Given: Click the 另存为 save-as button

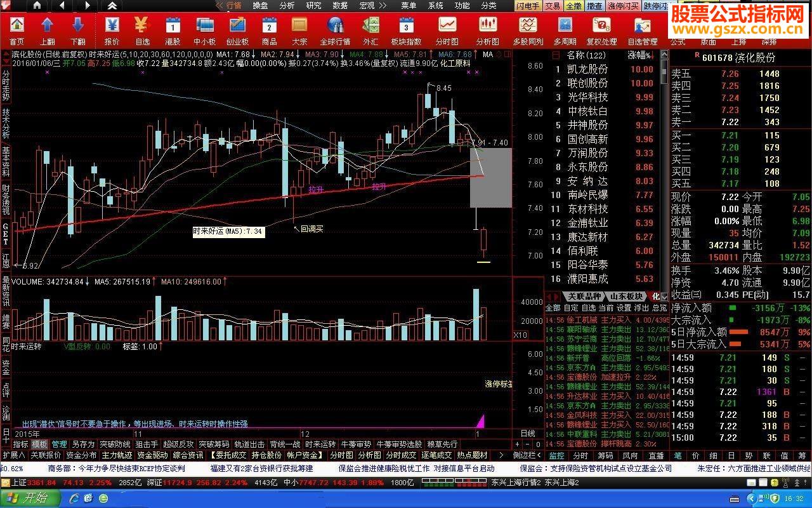Looking at the screenshot, I should [82, 444].
